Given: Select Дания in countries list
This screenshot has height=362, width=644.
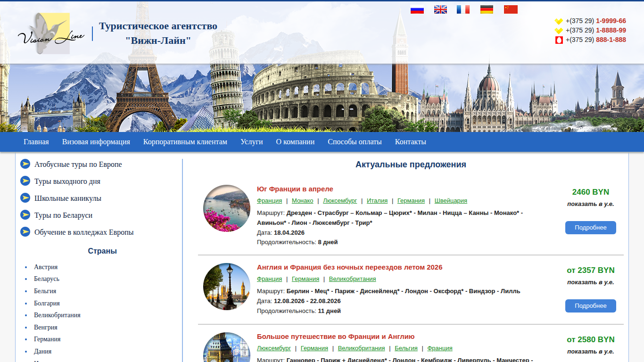Looking at the screenshot, I should 43,352.
